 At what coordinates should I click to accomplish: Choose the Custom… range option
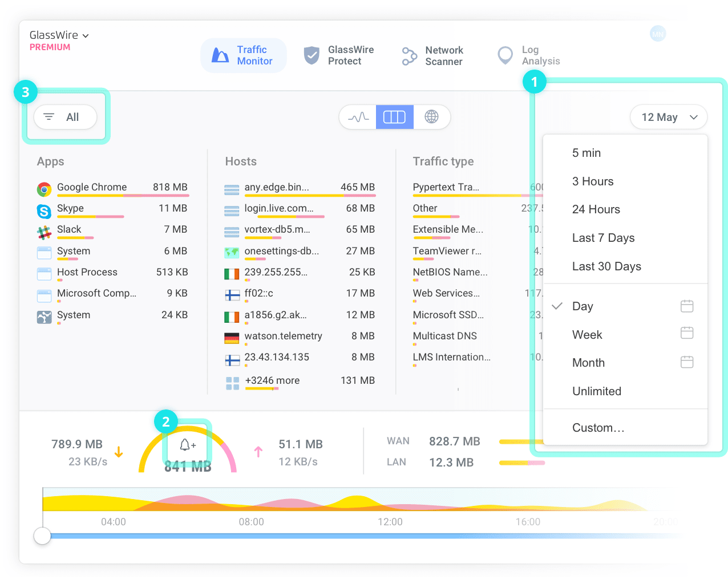coord(598,428)
